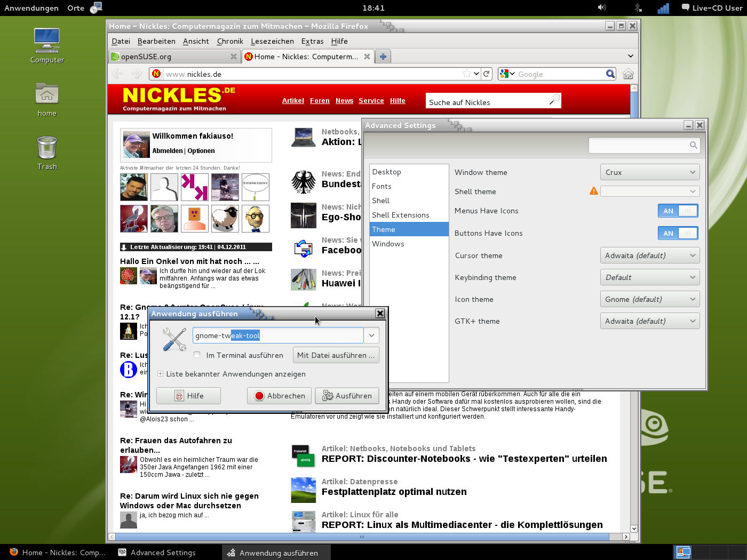Screen dimensions: 747x560
Task: Click Mit Datei ausführen button
Action: pyautogui.click(x=336, y=355)
